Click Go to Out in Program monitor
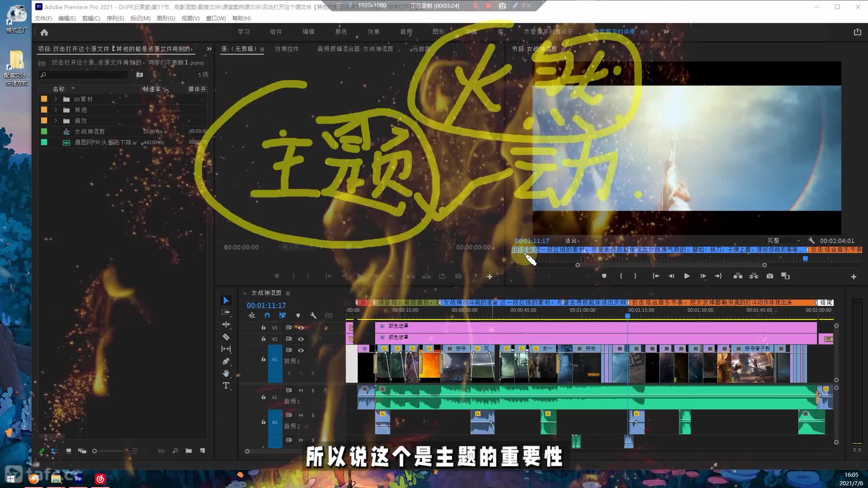Image resolution: width=868 pixels, height=488 pixels. tap(718, 276)
